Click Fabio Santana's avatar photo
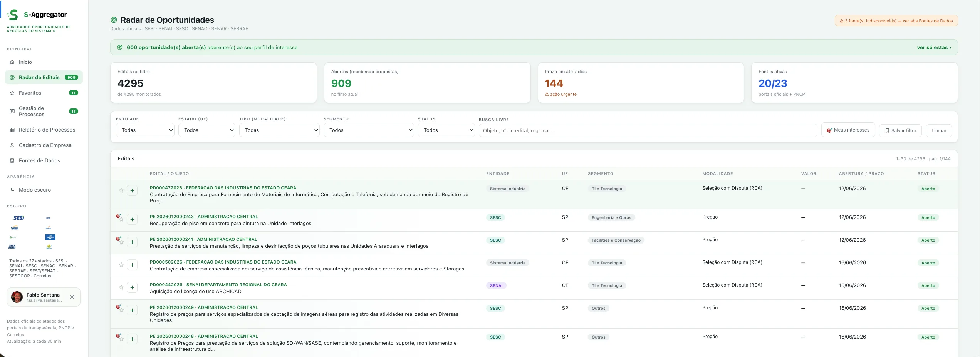Screen dimensions: 980x357 (x=17, y=297)
